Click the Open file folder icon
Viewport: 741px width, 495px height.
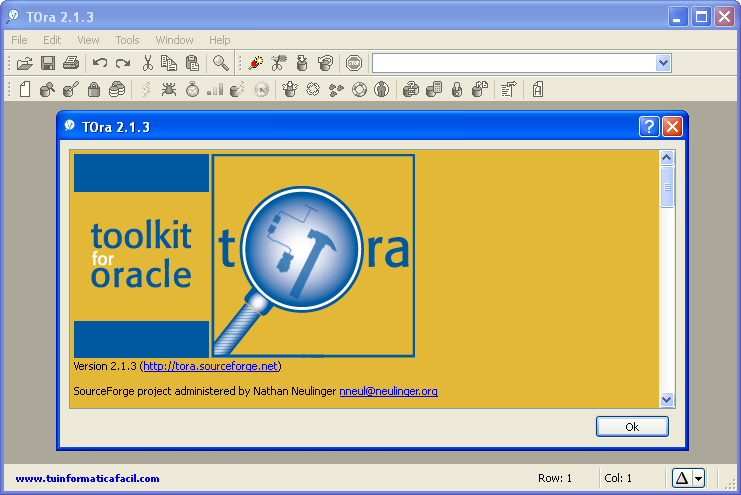click(25, 63)
